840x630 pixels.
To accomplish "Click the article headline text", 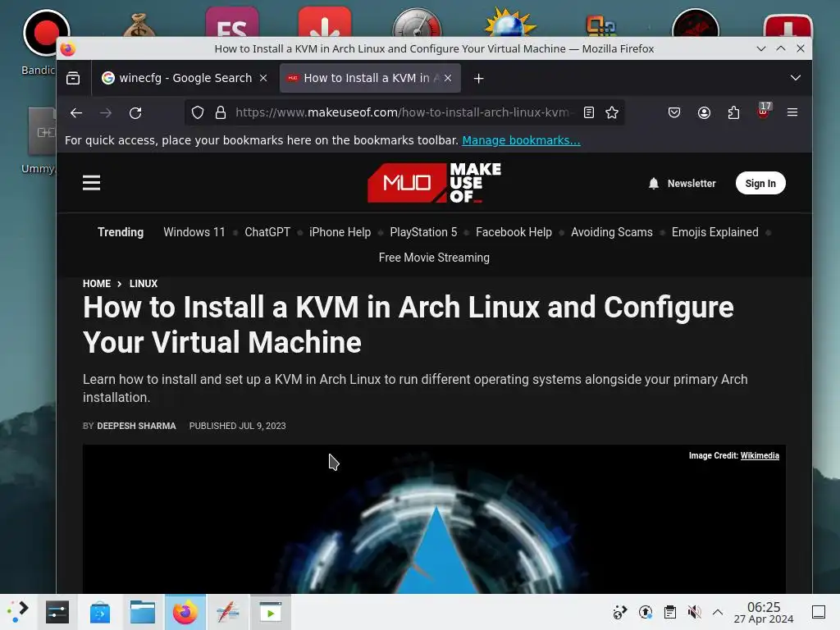I will click(409, 325).
